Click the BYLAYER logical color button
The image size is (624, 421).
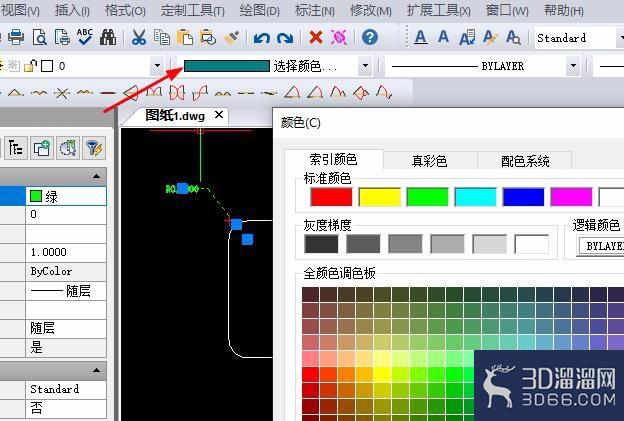click(601, 246)
